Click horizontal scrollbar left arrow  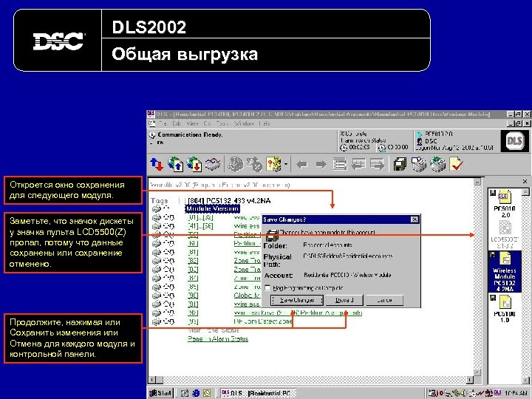pos(152,380)
